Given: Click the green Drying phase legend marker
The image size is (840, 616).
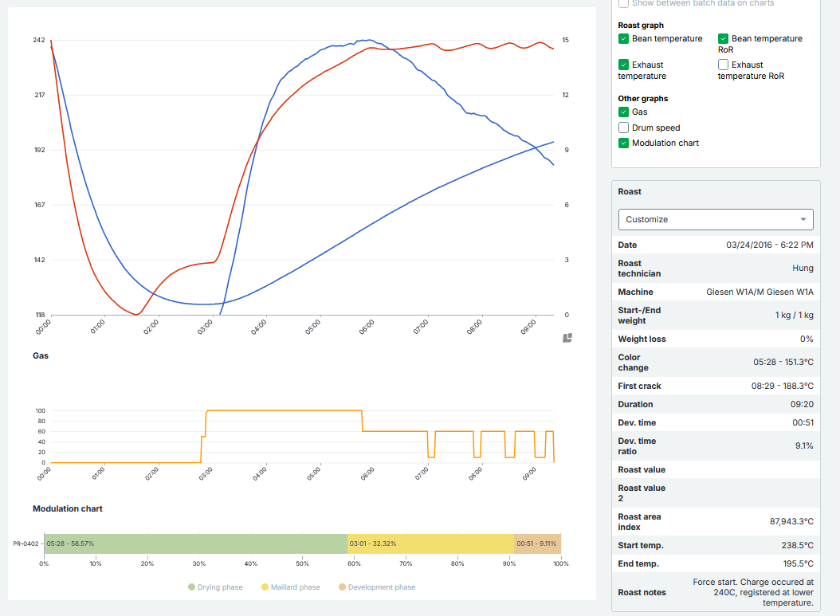Looking at the screenshot, I should point(191,587).
